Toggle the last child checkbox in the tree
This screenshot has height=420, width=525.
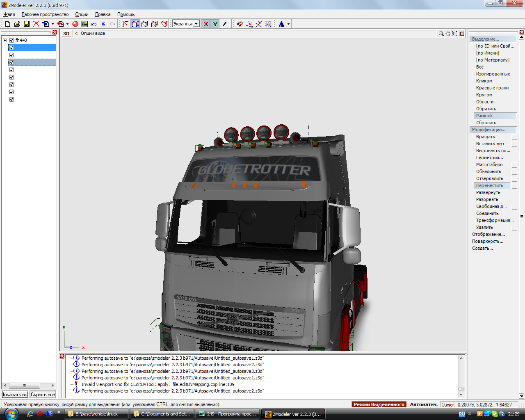point(11,99)
